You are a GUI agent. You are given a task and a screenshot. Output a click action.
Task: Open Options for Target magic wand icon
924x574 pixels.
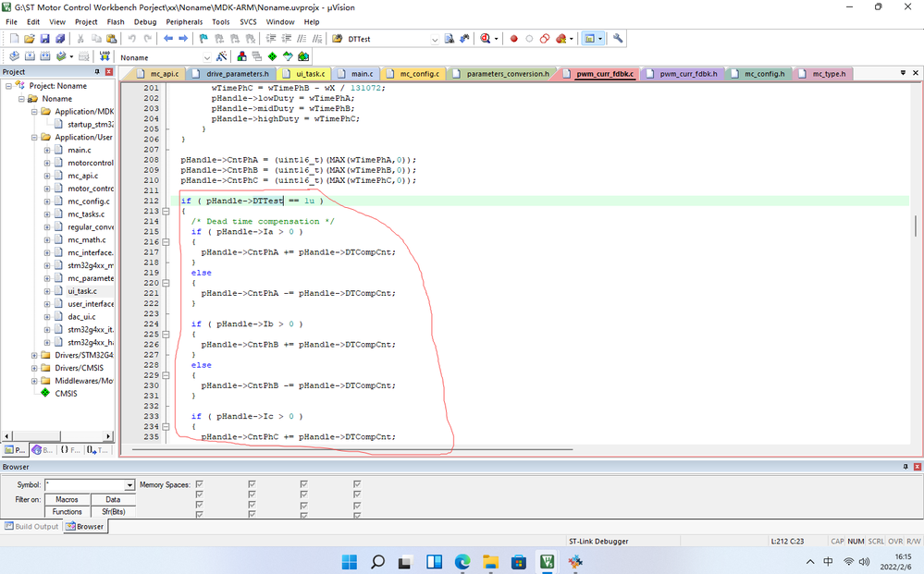222,56
